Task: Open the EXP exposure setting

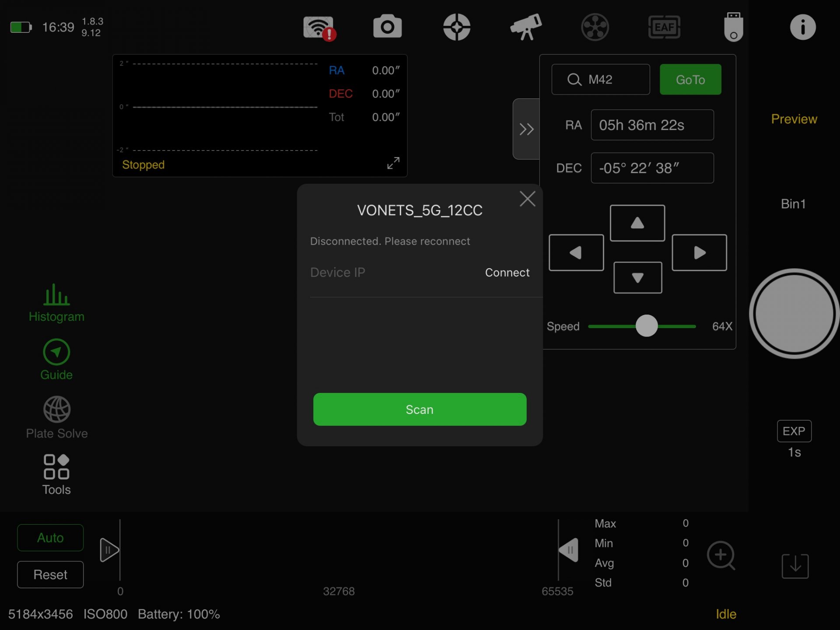Action: [794, 431]
